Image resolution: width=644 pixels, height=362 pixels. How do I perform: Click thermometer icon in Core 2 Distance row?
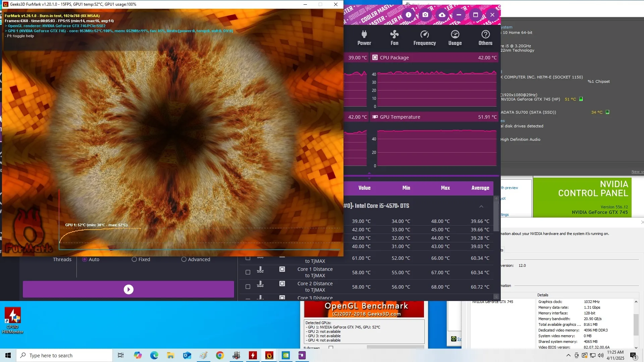point(260,284)
